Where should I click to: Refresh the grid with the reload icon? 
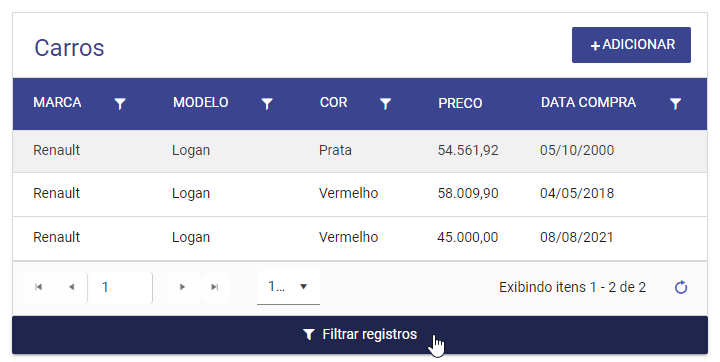[x=681, y=287]
